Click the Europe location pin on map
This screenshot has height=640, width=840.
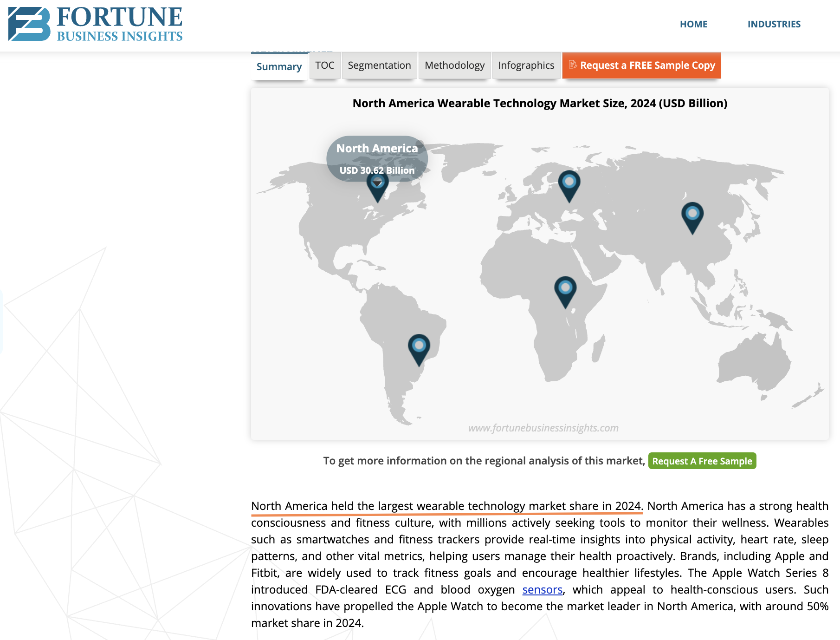coord(569,186)
